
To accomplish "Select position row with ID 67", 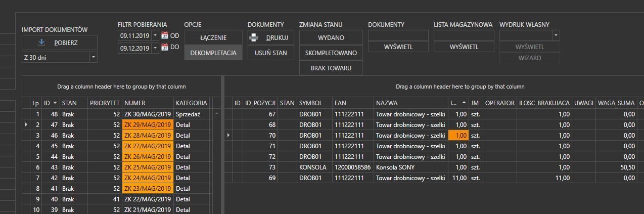I will click(434, 114).
